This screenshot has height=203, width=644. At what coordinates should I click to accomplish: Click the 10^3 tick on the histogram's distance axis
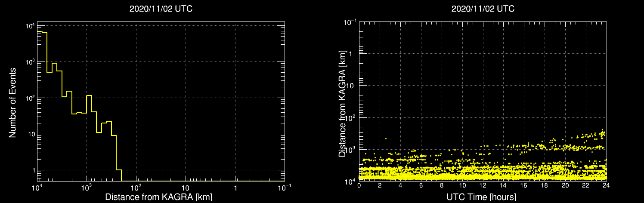[87, 188]
